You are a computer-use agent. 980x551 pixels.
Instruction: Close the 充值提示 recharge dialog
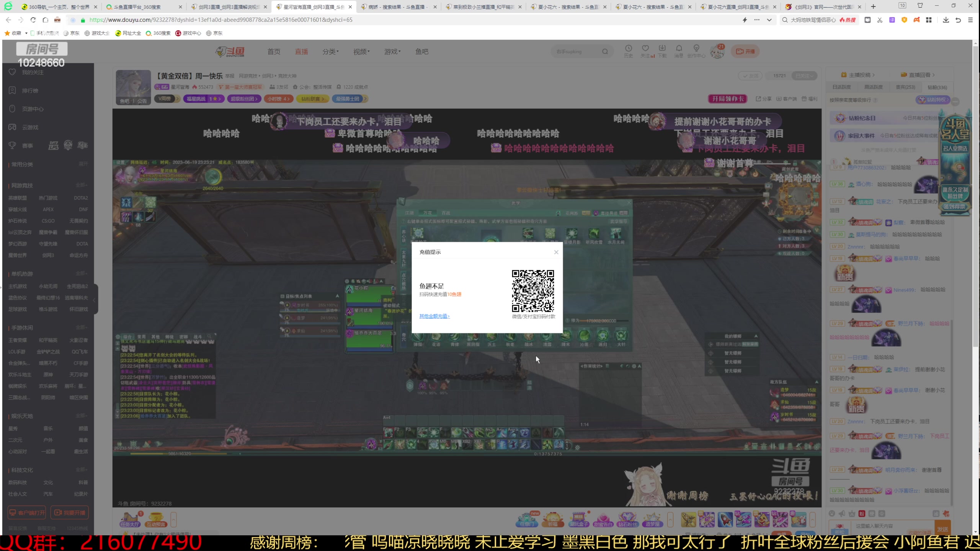[556, 252]
